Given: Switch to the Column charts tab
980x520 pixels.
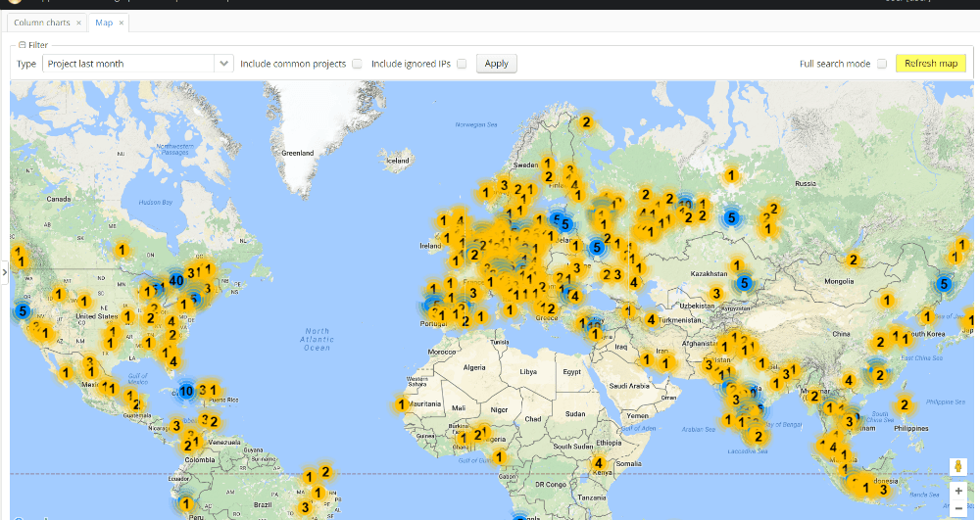Looking at the screenshot, I should click(x=42, y=23).
